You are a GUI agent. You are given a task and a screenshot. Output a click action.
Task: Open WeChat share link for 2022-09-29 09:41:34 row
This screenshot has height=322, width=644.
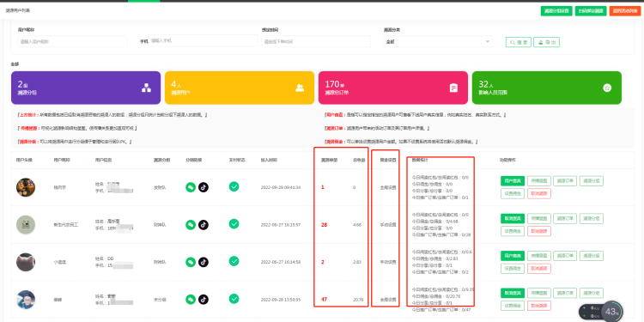191,187
